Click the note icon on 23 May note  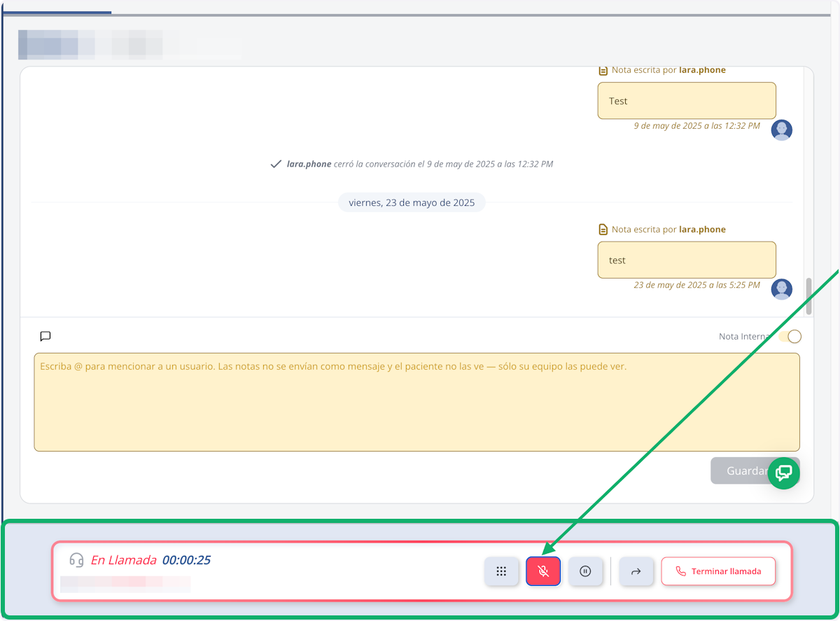[603, 230]
